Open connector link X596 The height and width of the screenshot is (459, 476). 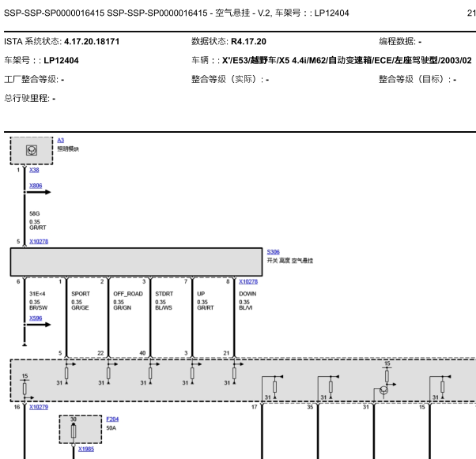pyautogui.click(x=36, y=318)
